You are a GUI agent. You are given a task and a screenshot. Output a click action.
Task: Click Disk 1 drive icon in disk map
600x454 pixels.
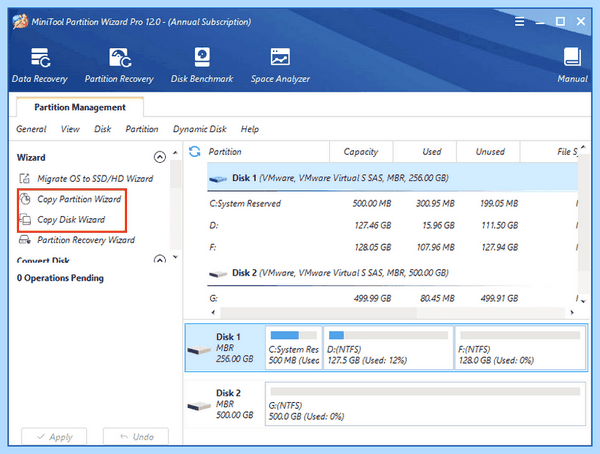click(x=199, y=349)
